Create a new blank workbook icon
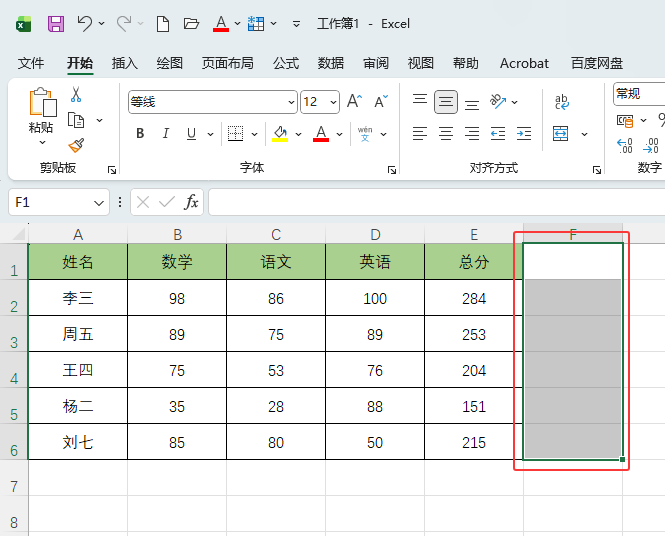This screenshot has height=536, width=665. (163, 24)
